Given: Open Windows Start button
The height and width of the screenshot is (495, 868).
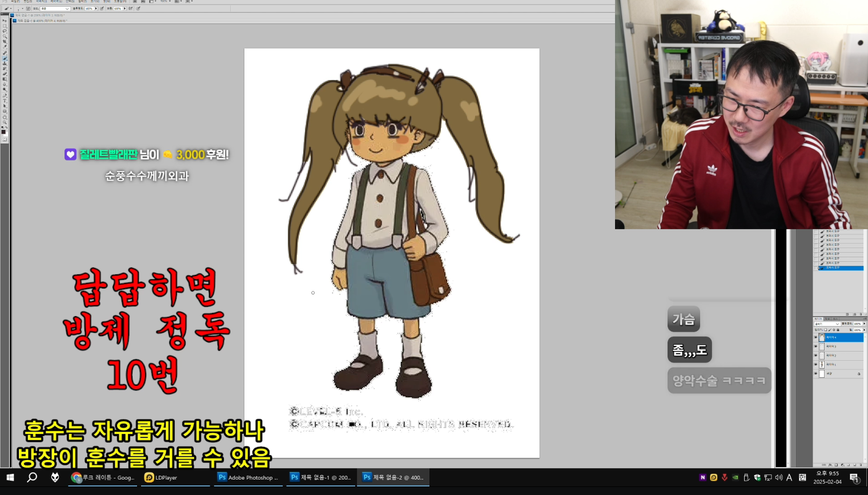Looking at the screenshot, I should click(10, 477).
